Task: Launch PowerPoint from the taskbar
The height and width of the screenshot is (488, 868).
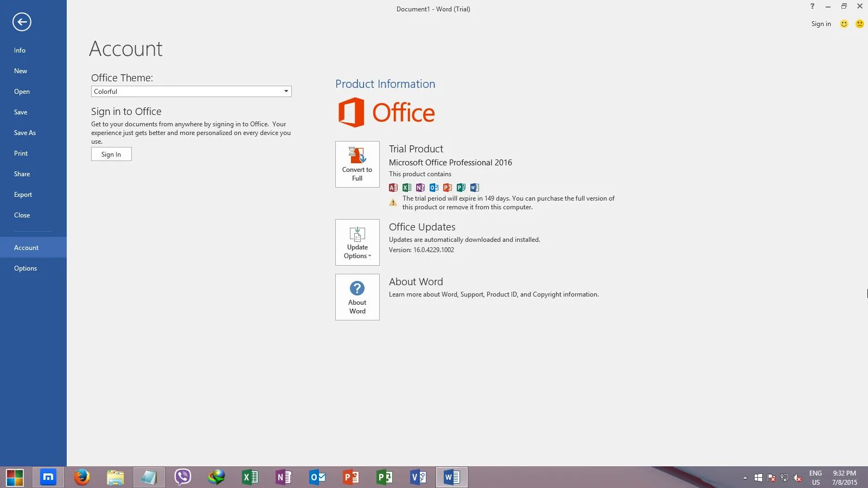Action: coord(351,477)
